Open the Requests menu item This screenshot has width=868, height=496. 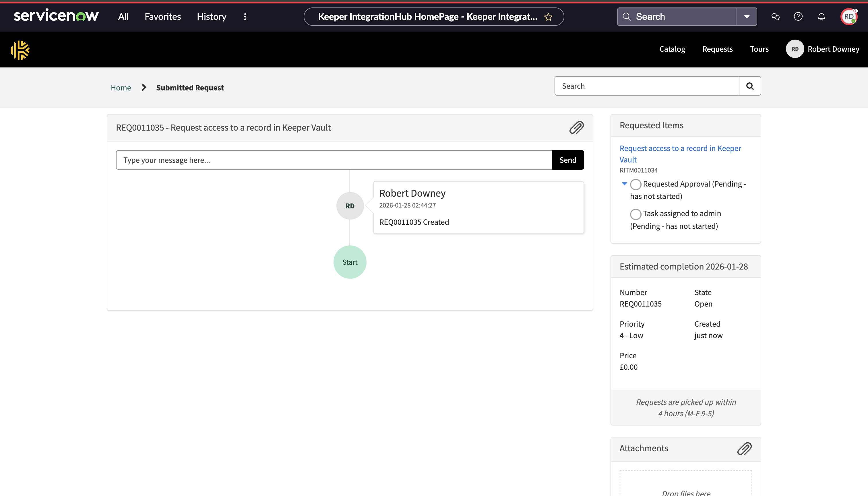(717, 49)
